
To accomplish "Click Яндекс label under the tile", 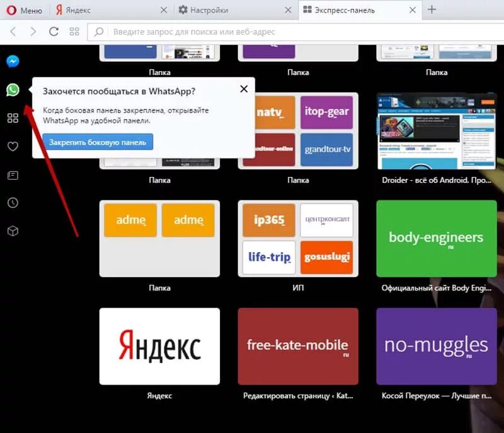I will point(160,396).
